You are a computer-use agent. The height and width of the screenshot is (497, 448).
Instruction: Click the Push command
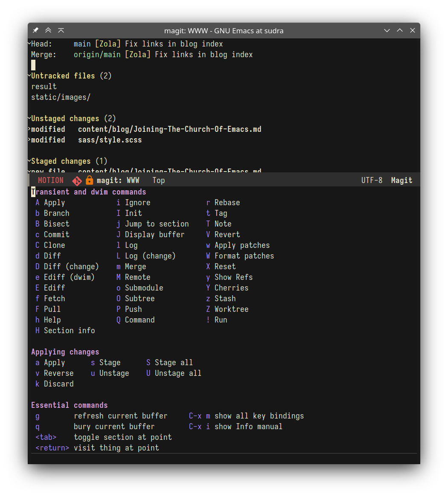[133, 309]
